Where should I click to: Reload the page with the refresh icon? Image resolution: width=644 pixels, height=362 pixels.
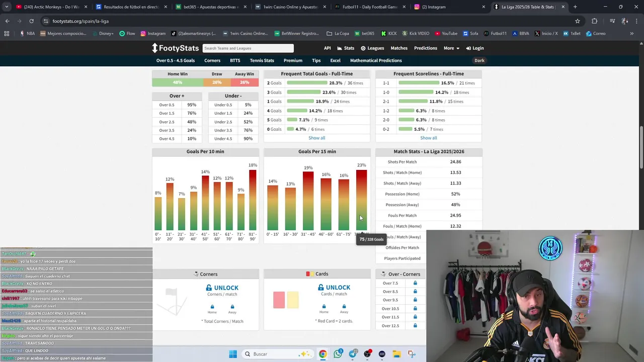click(x=31, y=21)
